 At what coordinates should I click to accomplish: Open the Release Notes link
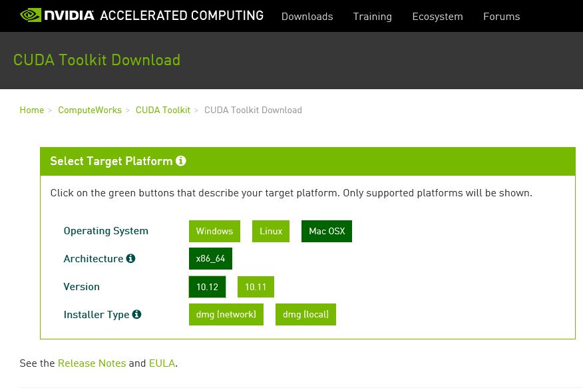coord(92,363)
